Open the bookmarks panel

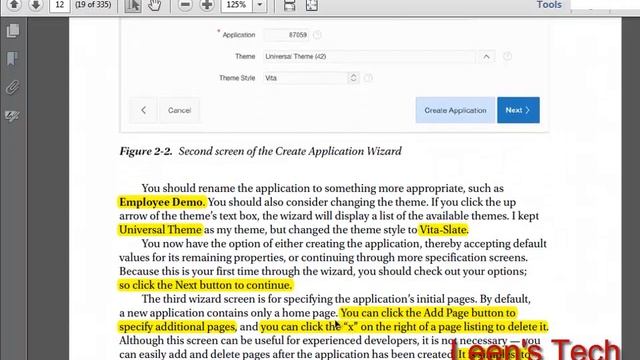(x=13, y=59)
